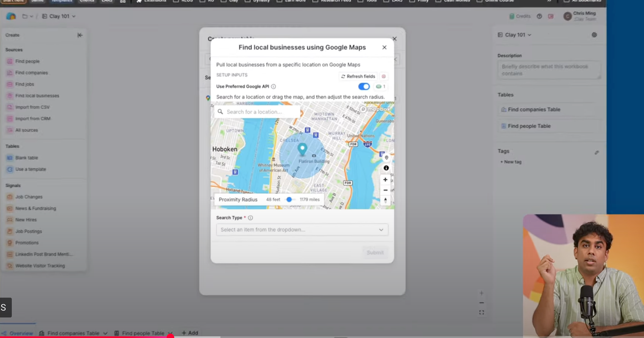
Task: Click Search Type info tooltip icon
Action: coord(250,218)
